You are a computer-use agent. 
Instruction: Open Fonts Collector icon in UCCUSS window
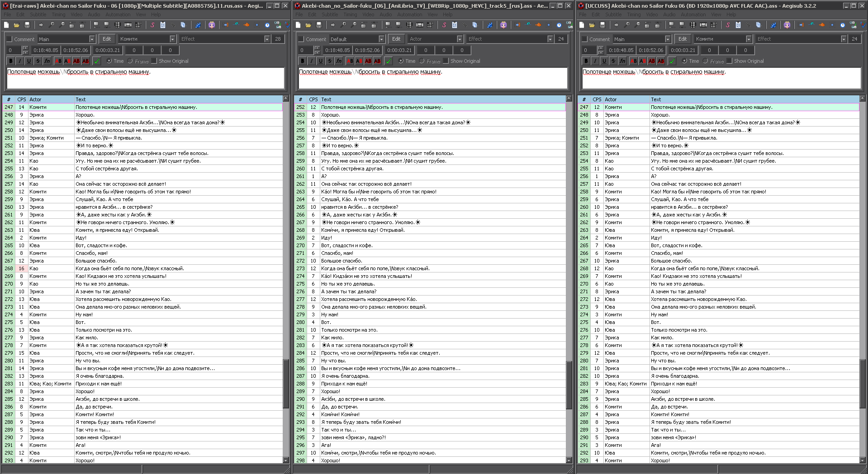759,25
